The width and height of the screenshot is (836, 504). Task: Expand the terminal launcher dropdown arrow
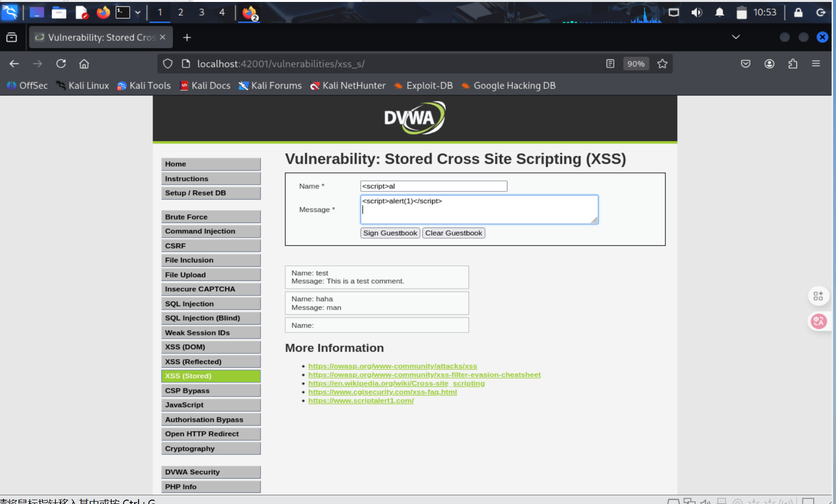click(138, 13)
